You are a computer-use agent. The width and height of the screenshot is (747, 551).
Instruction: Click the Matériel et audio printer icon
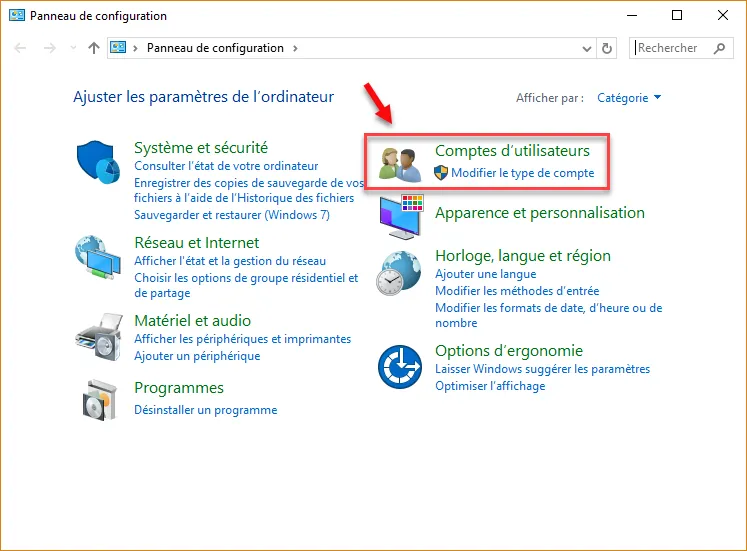pos(98,337)
